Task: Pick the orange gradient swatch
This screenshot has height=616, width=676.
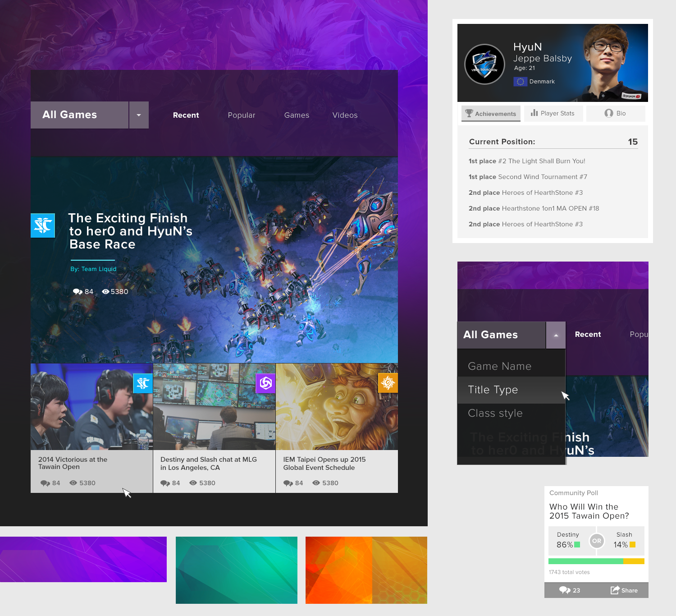Action: [x=366, y=570]
